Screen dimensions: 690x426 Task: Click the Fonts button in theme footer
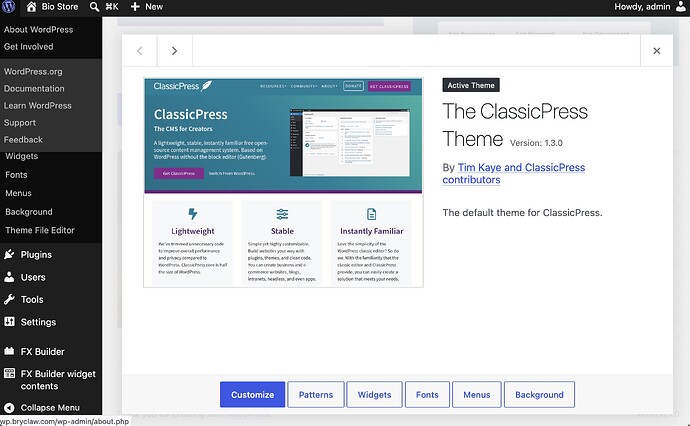point(427,394)
